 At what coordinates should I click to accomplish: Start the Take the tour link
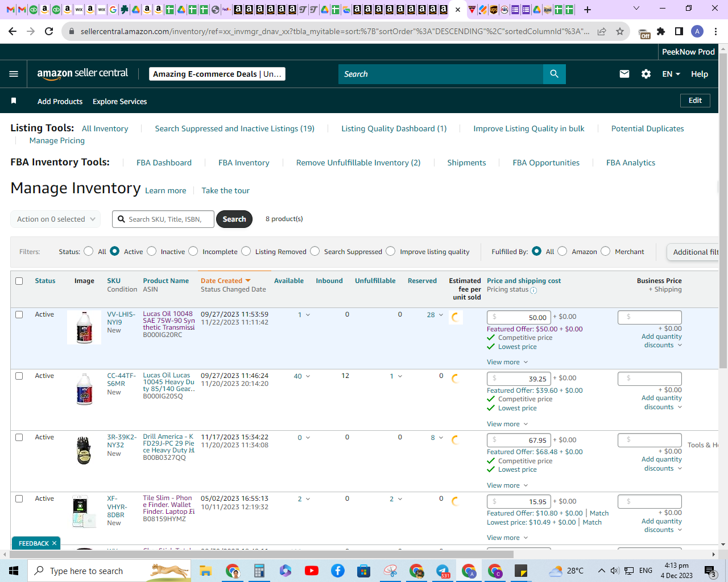[226, 190]
